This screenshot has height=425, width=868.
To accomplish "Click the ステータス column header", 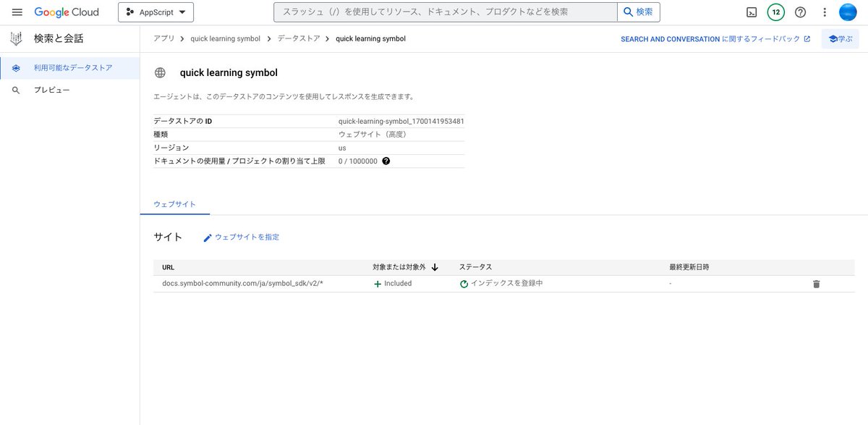I will [x=475, y=267].
